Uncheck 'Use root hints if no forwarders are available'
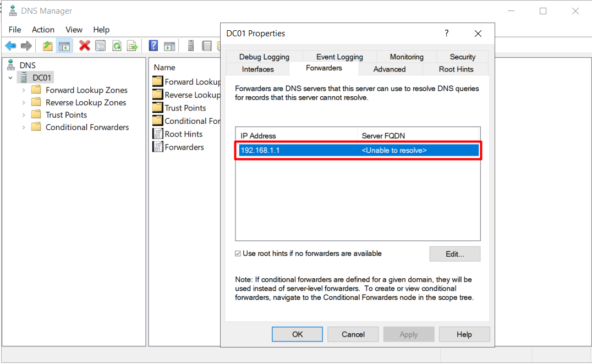The width and height of the screenshot is (592, 364). (x=238, y=253)
